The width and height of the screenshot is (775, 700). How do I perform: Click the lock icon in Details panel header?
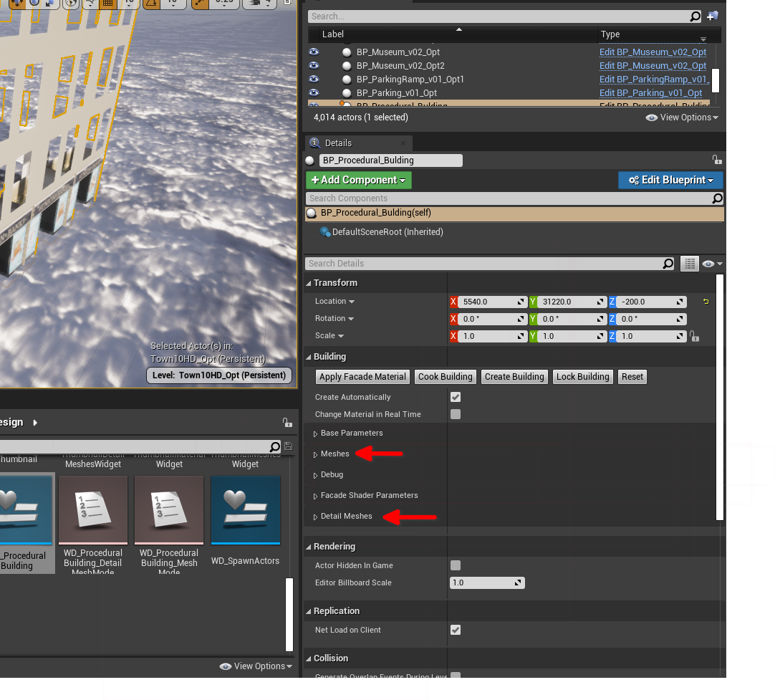point(716,160)
